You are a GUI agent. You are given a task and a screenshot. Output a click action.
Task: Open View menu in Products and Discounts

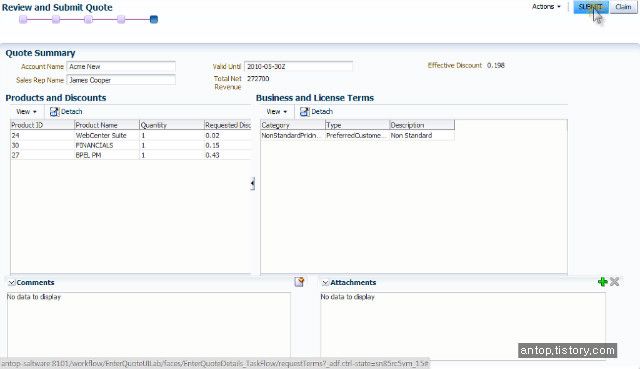pyautogui.click(x=26, y=111)
